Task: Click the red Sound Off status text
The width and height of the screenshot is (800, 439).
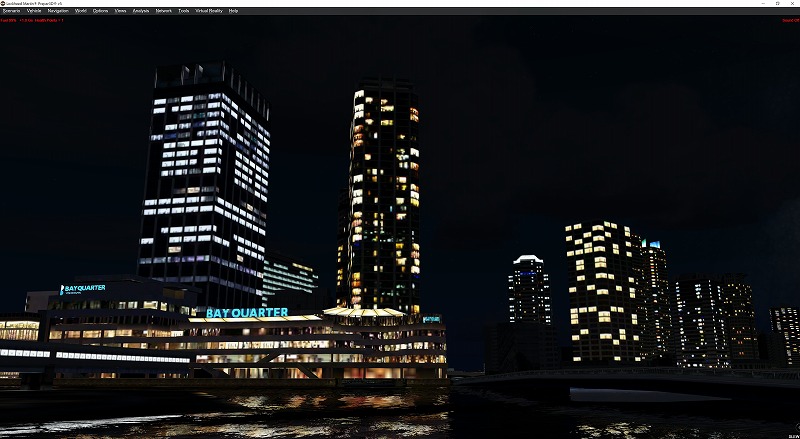Action: click(x=791, y=20)
